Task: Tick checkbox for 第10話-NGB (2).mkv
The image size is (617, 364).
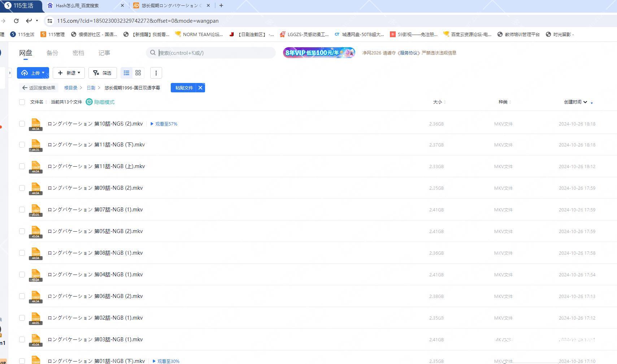Action: click(22, 124)
